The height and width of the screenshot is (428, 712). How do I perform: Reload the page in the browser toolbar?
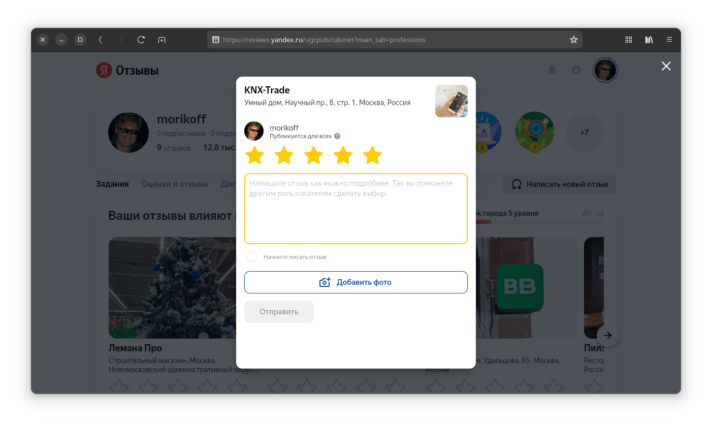click(141, 40)
